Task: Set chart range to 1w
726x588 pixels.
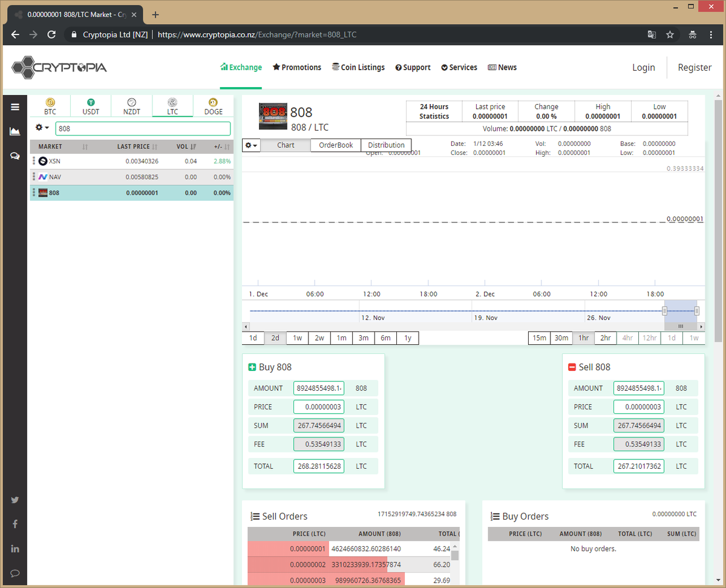Action: point(297,338)
